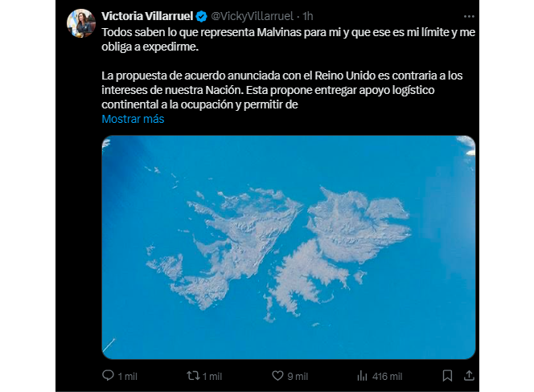Enlarge the Malvinas satellite image
Viewport: 534px width, 392px height.
(289, 247)
